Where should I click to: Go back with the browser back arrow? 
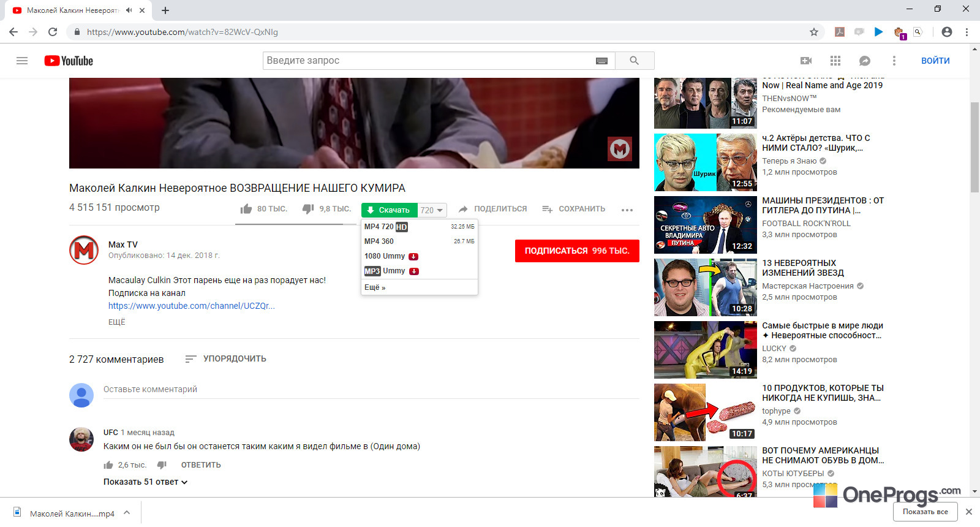pyautogui.click(x=13, y=32)
